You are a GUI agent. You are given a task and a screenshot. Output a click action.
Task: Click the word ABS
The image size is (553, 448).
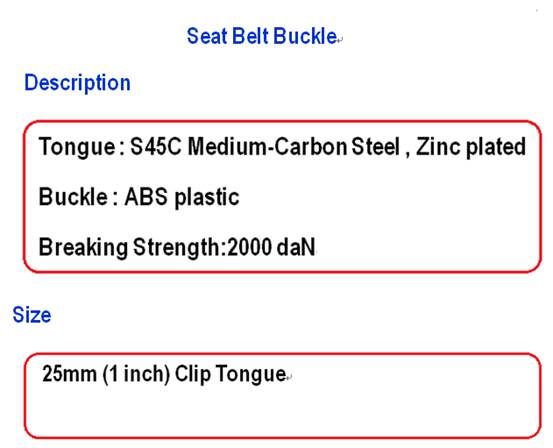coord(146,196)
